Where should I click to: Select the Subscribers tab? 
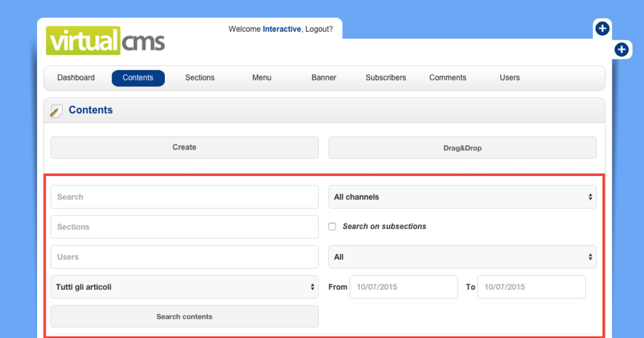pos(385,78)
